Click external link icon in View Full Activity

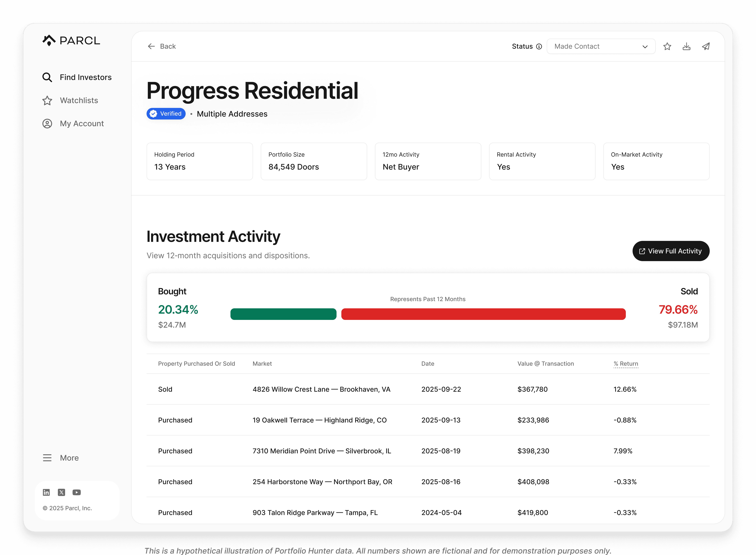tap(642, 251)
